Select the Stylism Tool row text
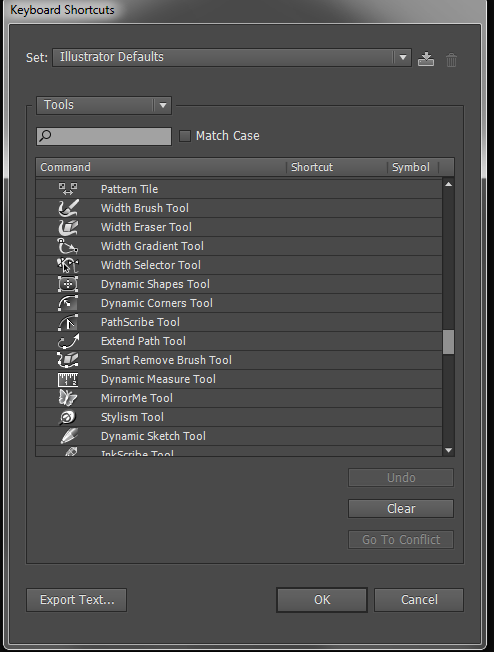The height and width of the screenshot is (652, 494). 132,417
